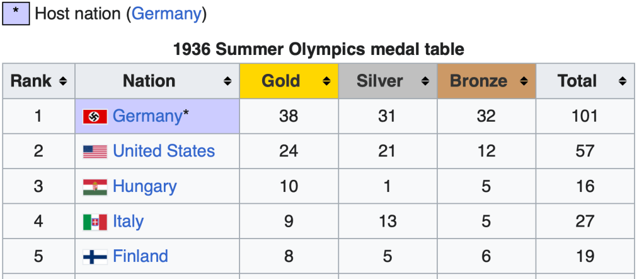644x279 pixels.
Task: Sort table by Nation column arrows
Action: click(227, 81)
